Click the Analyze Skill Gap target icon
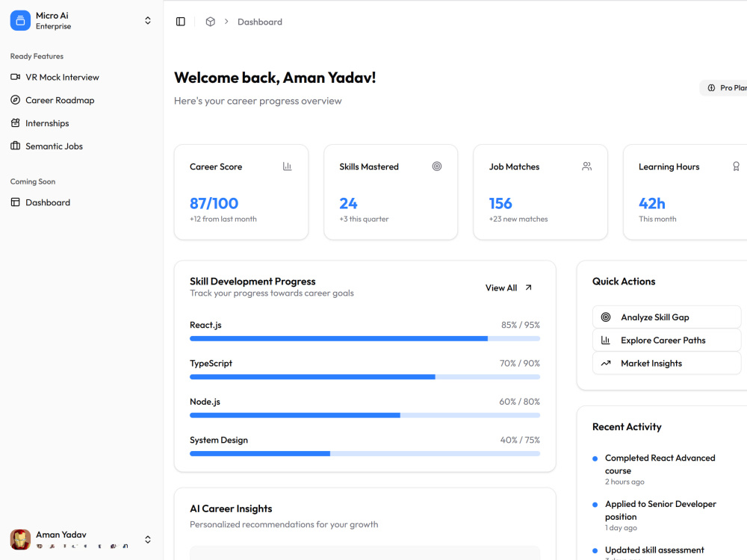This screenshot has height=560, width=747. [x=606, y=317]
